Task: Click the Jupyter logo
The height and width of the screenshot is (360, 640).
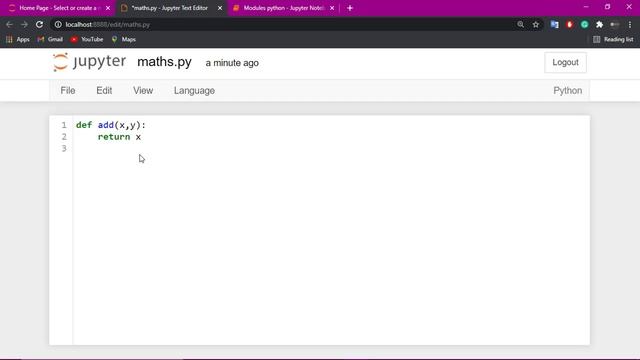Action: click(x=89, y=62)
